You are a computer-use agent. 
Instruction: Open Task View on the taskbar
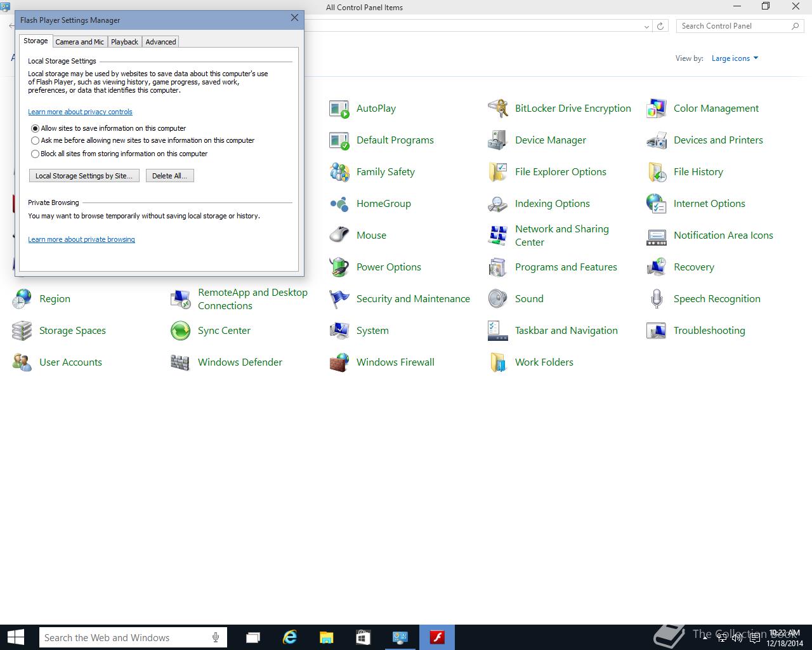pyautogui.click(x=253, y=637)
